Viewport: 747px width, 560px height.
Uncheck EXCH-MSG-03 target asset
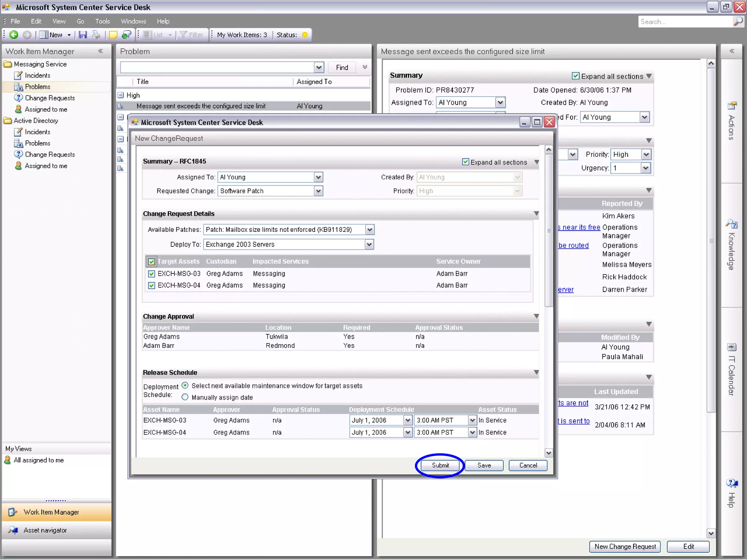152,274
